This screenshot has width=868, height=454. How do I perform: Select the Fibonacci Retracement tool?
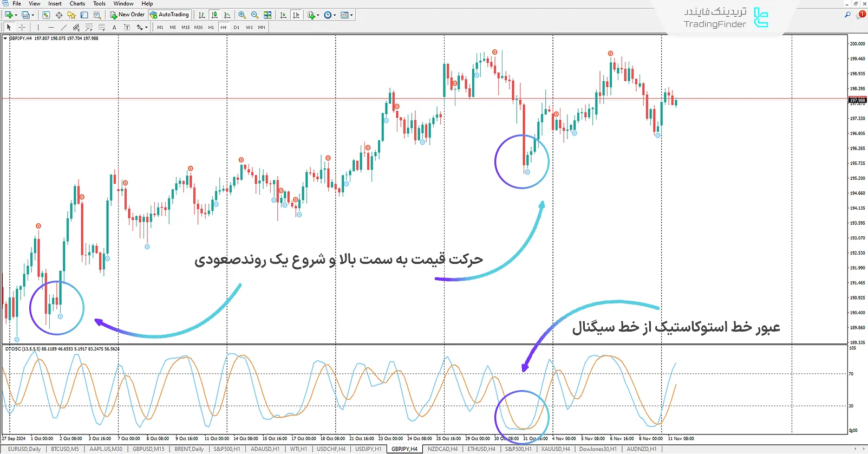pyautogui.click(x=102, y=27)
